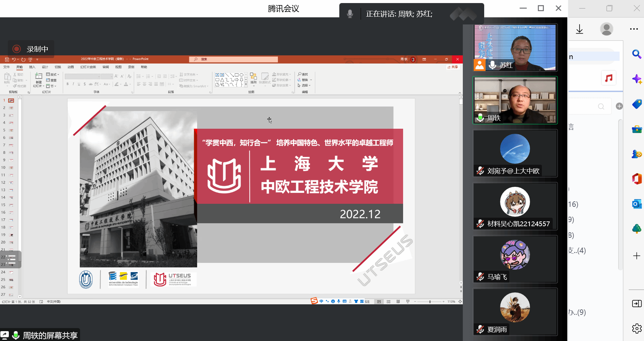Open the Slide Show (幻灯片放映) tab

(88, 67)
